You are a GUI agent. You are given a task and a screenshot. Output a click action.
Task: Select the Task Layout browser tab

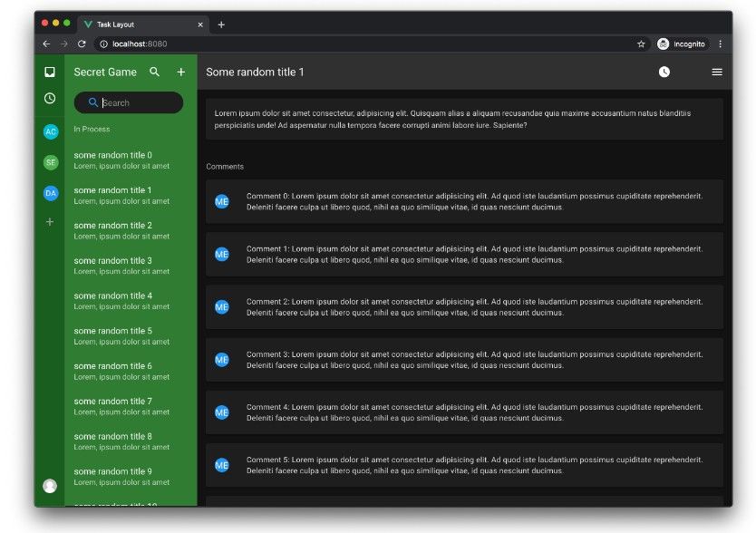(141, 24)
